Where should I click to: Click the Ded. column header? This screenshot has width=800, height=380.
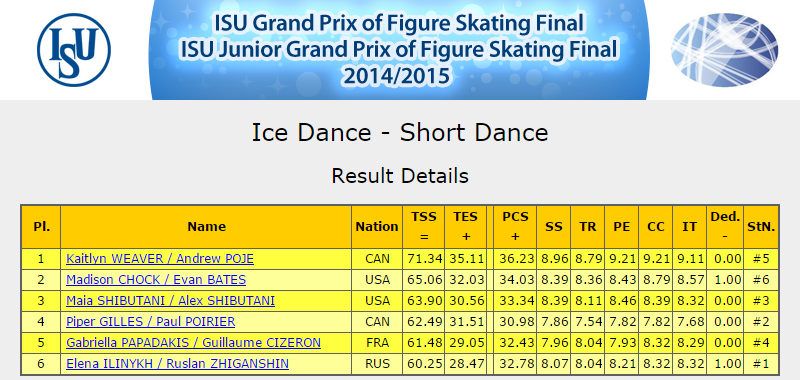[x=725, y=227]
